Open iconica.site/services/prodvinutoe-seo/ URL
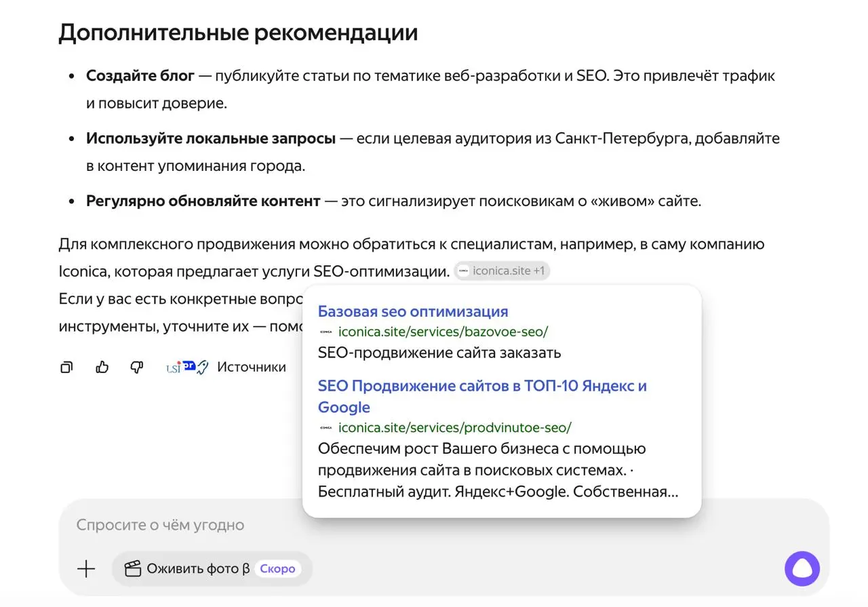The width and height of the screenshot is (868, 607). click(x=455, y=428)
